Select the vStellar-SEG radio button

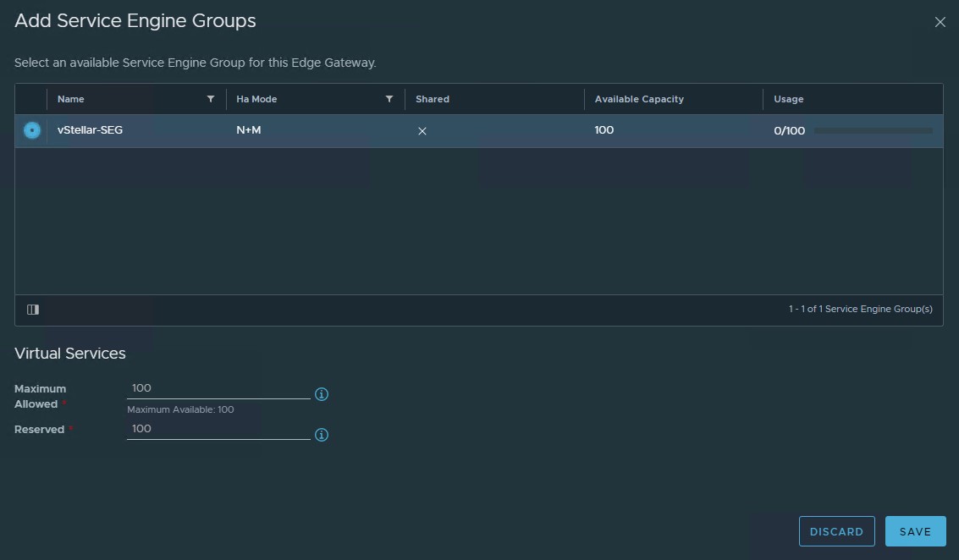(x=32, y=130)
